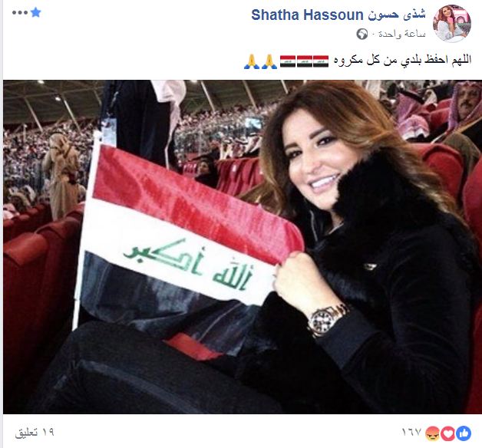Click the praying hands emoji beside flags
The width and height of the screenshot is (482, 448).
click(x=269, y=61)
